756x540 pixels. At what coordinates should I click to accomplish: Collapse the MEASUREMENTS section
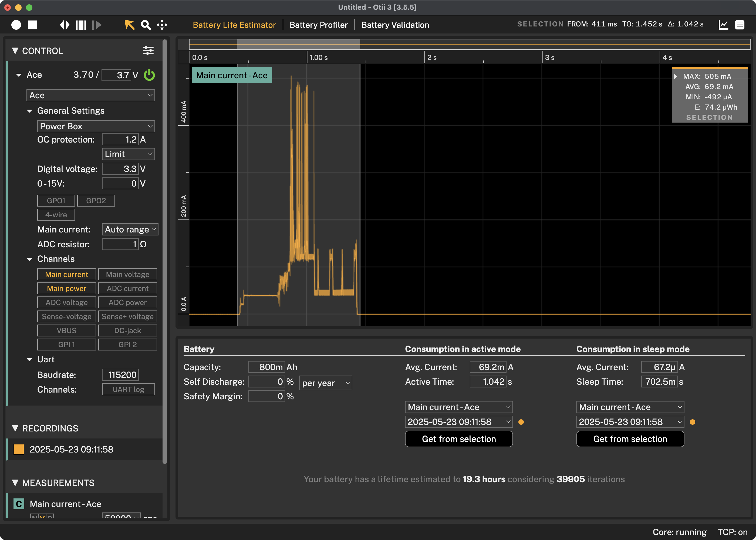(15, 483)
